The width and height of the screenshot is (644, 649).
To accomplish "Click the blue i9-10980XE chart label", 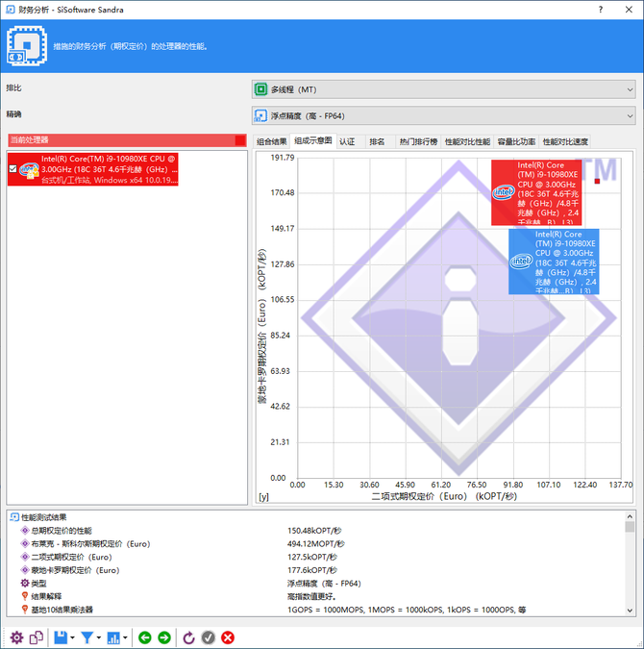I will pyautogui.click(x=554, y=262).
